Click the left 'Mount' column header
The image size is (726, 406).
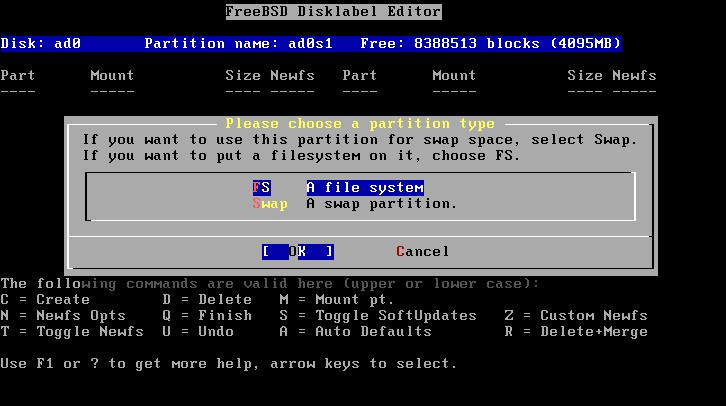click(112, 75)
